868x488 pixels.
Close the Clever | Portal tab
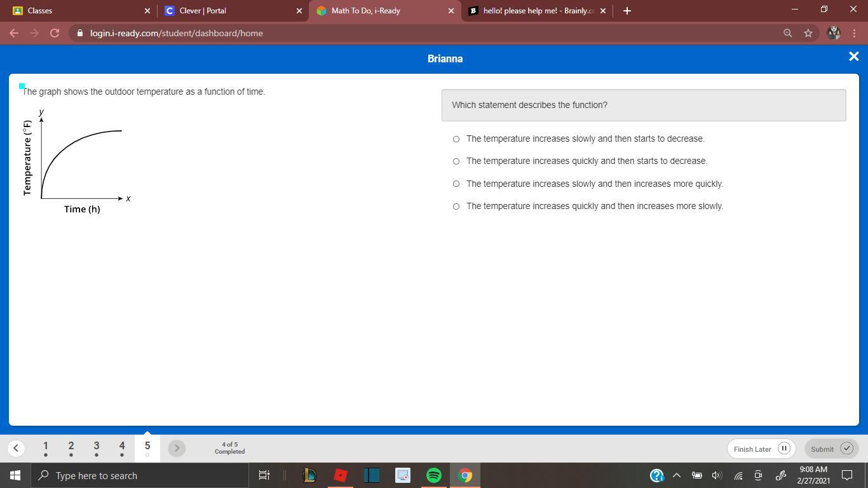click(x=299, y=11)
